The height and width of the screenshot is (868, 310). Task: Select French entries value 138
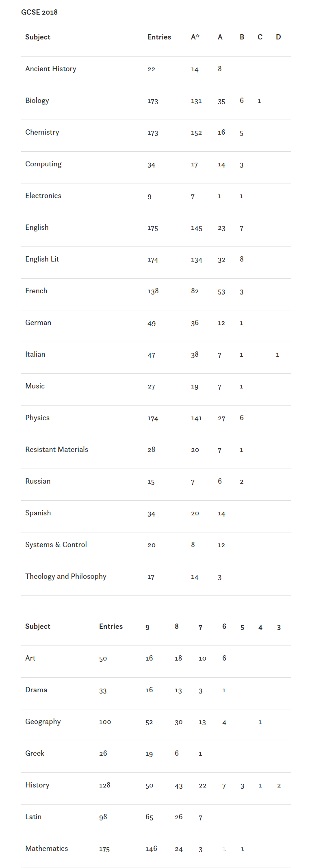[x=153, y=291]
